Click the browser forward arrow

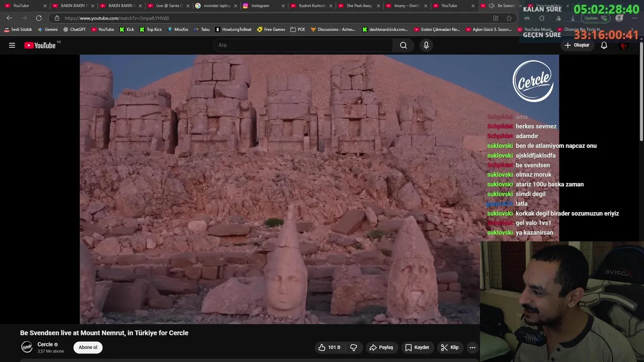click(24, 18)
